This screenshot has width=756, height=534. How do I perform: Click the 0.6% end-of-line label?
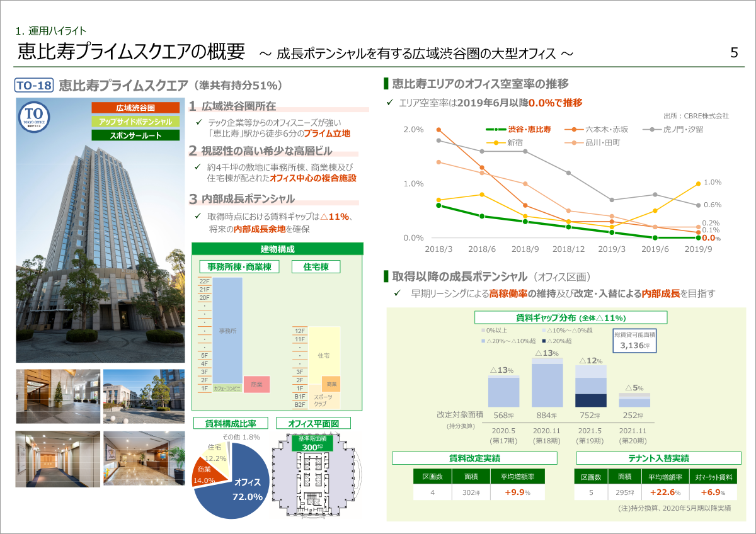point(712,205)
